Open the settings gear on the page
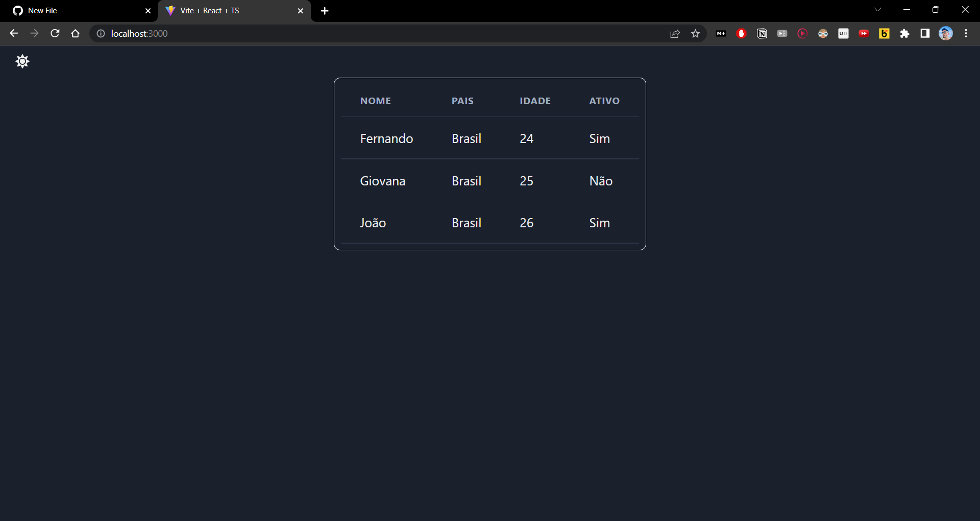The width and height of the screenshot is (980, 521). point(22,61)
